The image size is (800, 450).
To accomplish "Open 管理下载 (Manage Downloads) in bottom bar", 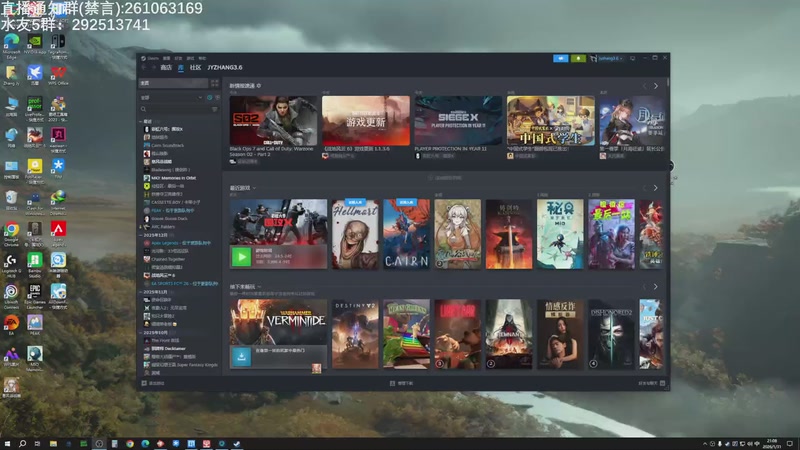I will pos(402,383).
